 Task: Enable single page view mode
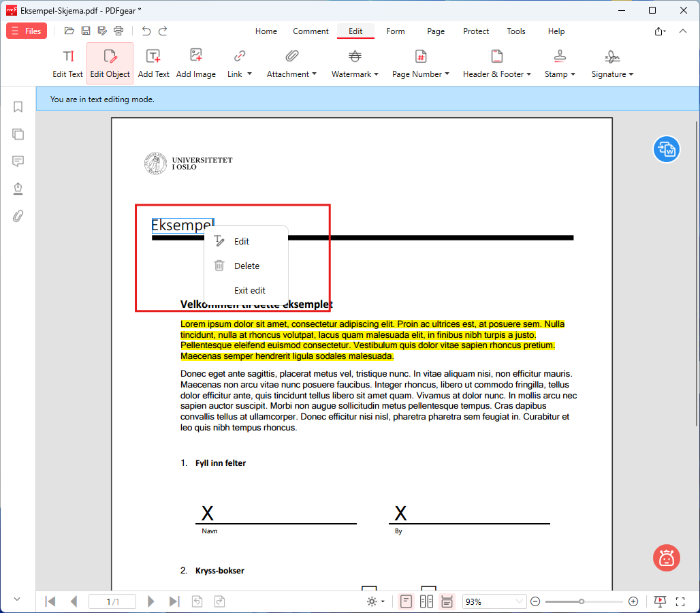(406, 602)
